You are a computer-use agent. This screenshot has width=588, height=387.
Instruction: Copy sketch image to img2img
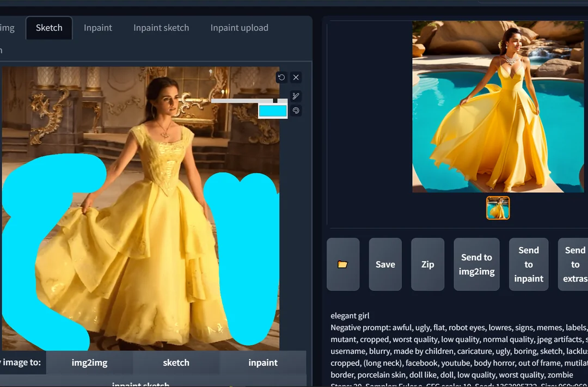[x=90, y=363]
